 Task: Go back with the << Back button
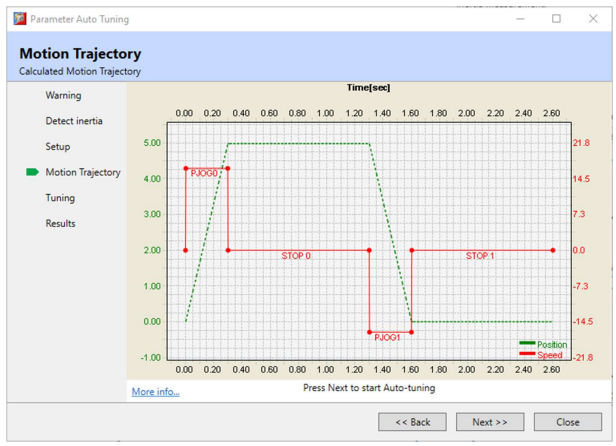pos(412,422)
